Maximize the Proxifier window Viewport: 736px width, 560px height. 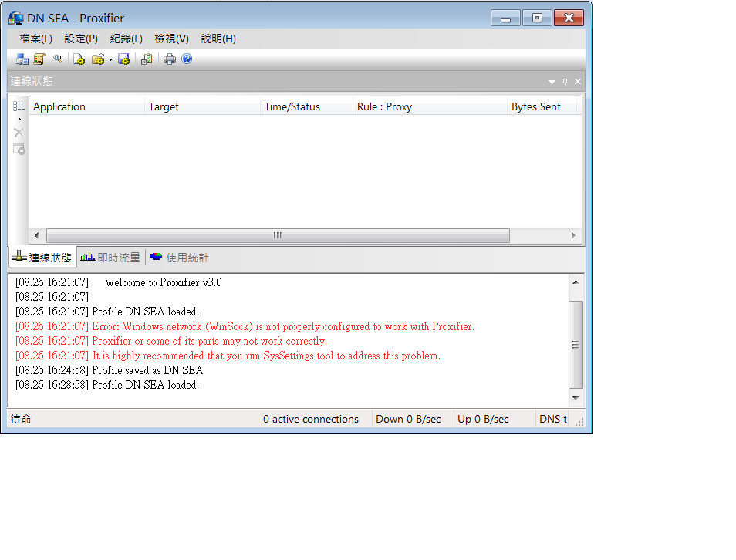537,19
